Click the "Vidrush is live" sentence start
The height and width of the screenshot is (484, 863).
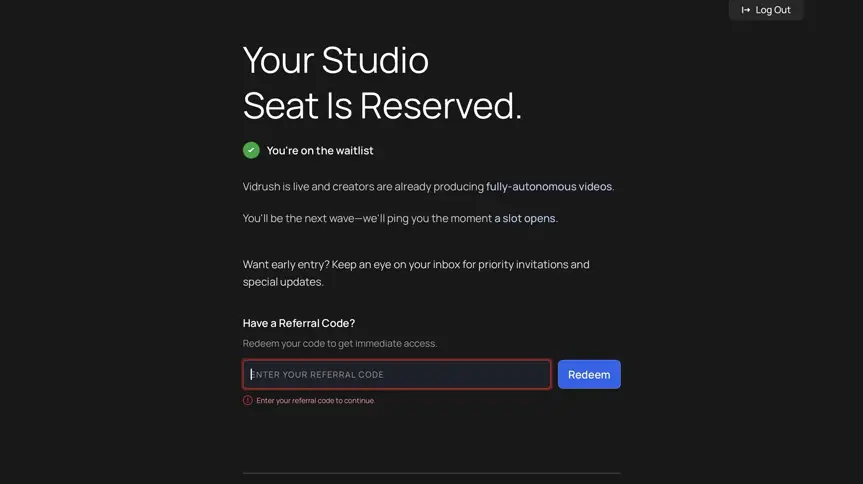coord(276,187)
